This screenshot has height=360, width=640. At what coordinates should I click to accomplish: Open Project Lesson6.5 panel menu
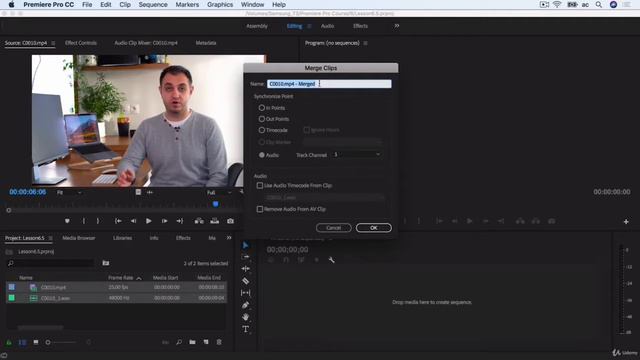point(51,238)
